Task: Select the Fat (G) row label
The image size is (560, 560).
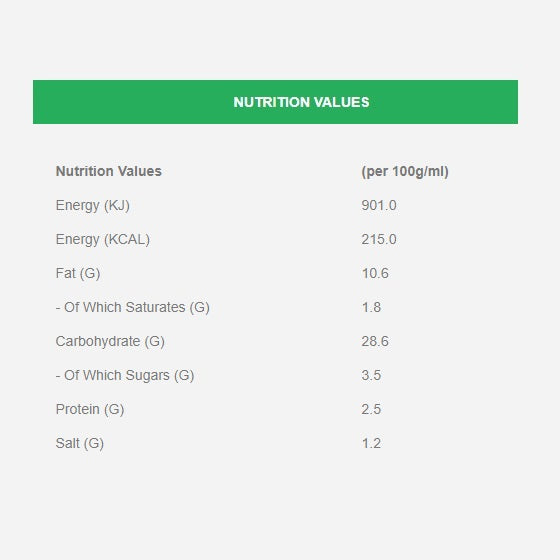Action: [78, 274]
